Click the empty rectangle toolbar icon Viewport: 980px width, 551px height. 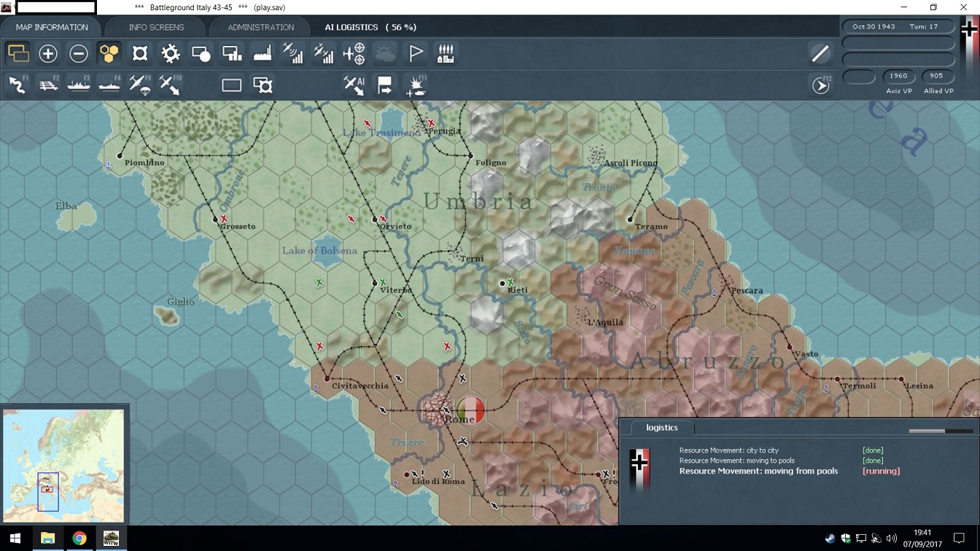[232, 85]
